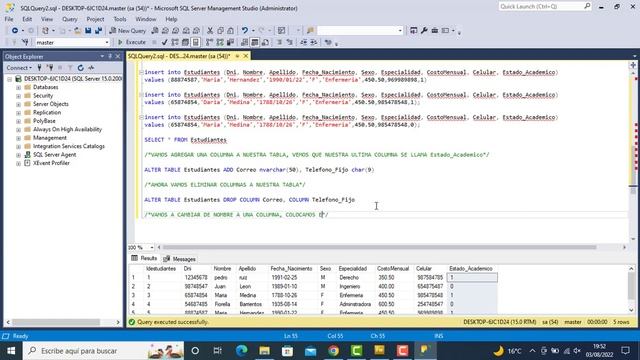Select Integration Services Catalogs folder
Viewport: 640px width, 360px height.
pos(69,146)
